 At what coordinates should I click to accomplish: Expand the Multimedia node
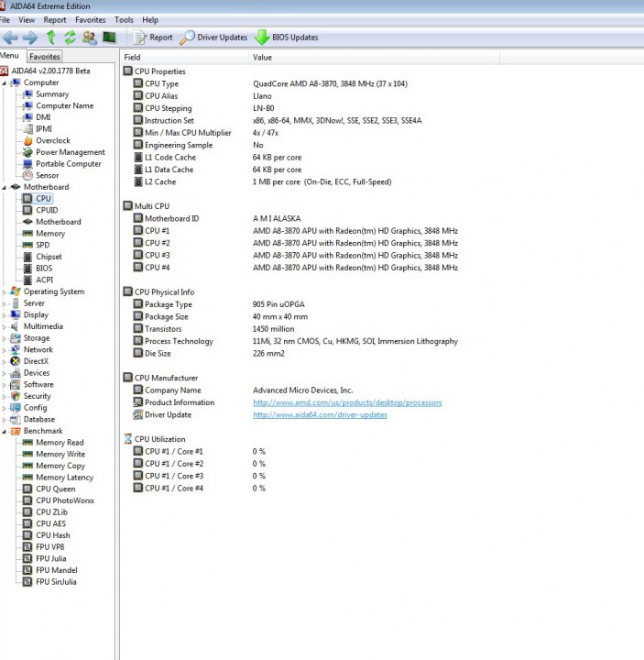[5, 326]
